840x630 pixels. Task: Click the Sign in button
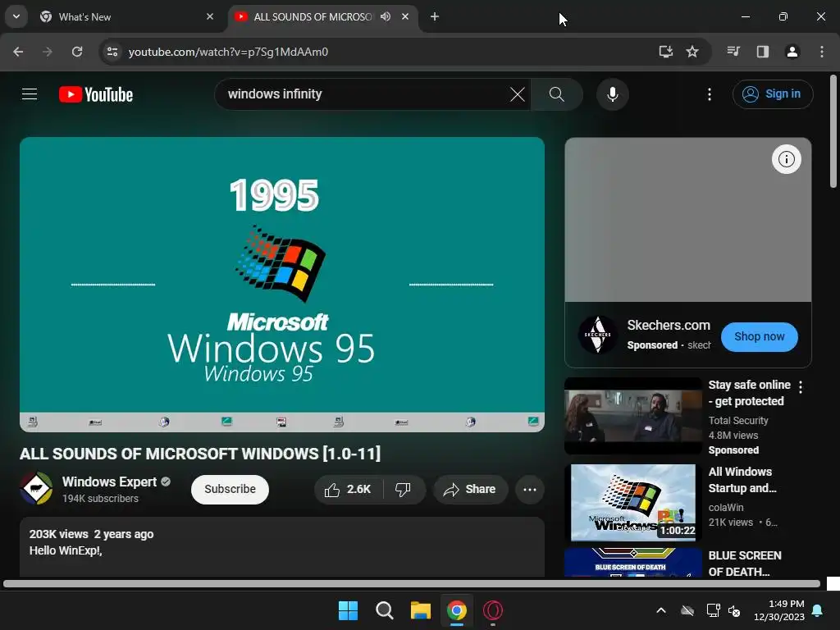pos(773,94)
